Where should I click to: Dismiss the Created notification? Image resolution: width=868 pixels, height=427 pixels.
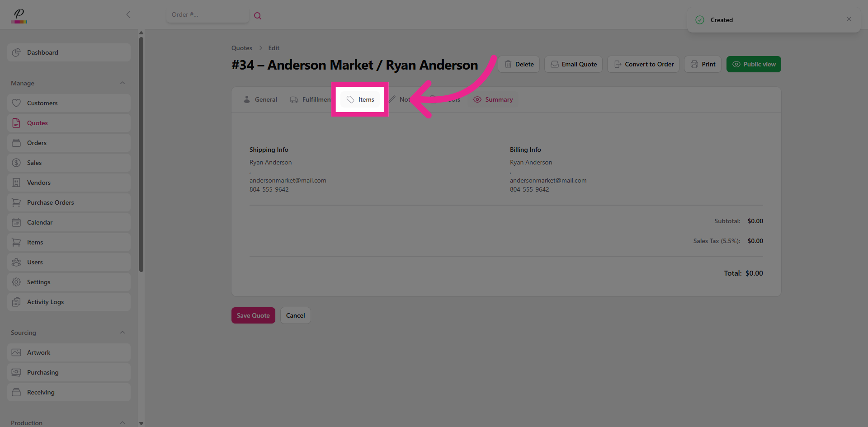coord(849,19)
